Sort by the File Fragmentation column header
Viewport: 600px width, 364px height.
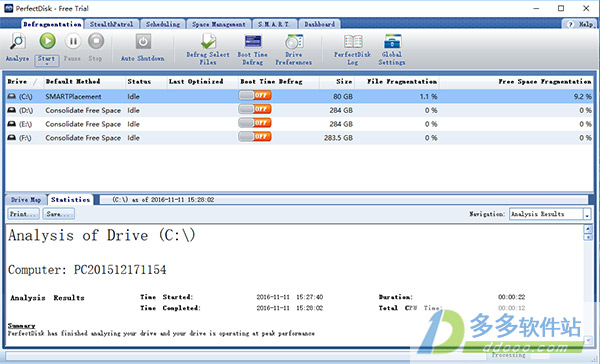point(397,82)
